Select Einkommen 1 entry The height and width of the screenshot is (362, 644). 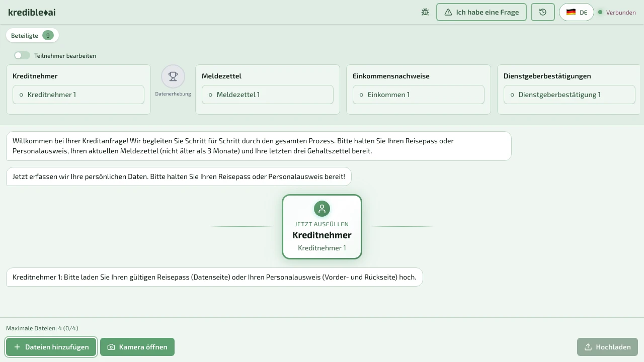[x=419, y=95]
